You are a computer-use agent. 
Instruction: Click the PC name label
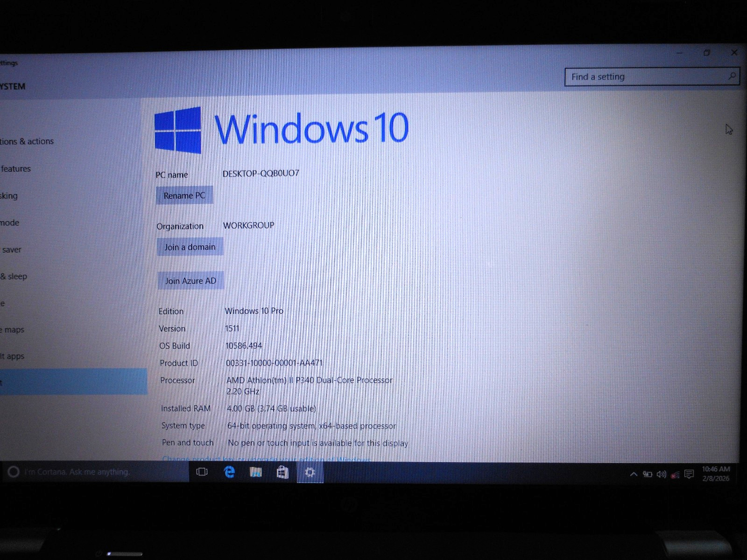coord(172,175)
